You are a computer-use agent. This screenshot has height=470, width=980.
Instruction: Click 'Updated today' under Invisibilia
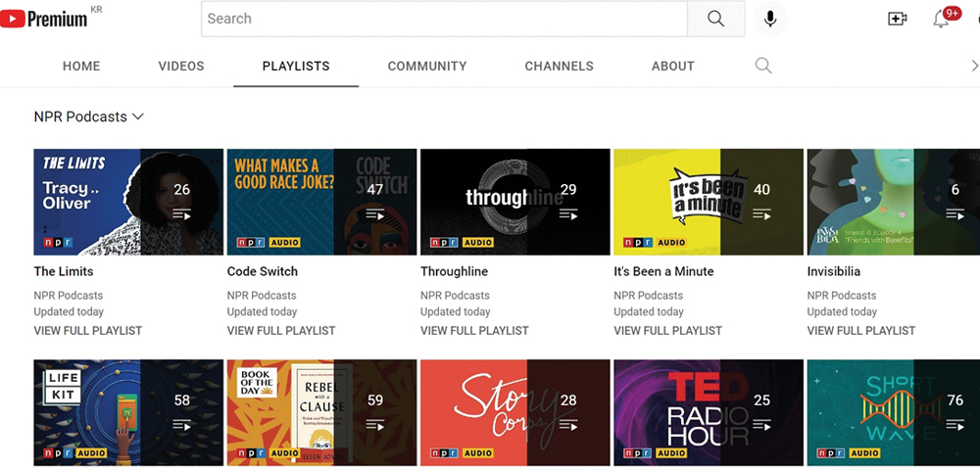click(842, 311)
